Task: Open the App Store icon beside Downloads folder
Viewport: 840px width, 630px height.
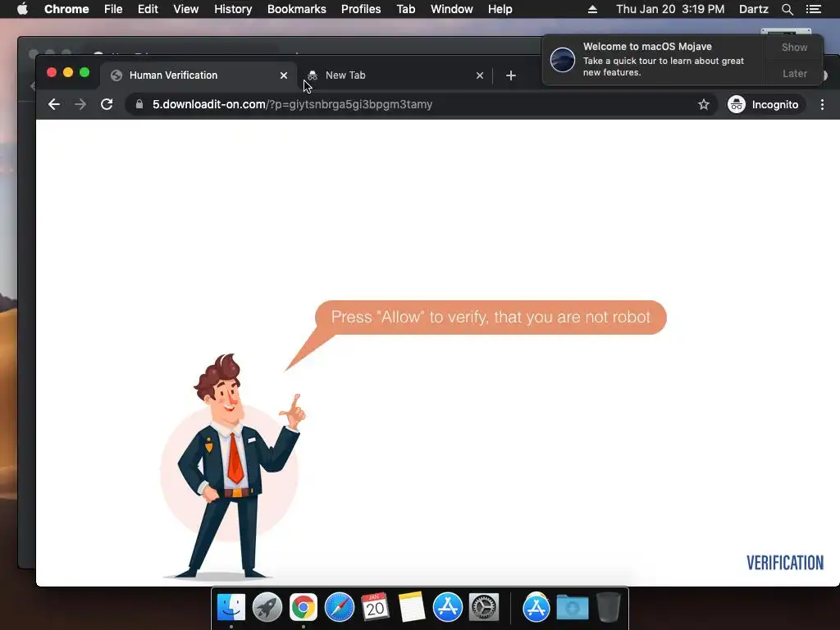Action: tap(536, 607)
